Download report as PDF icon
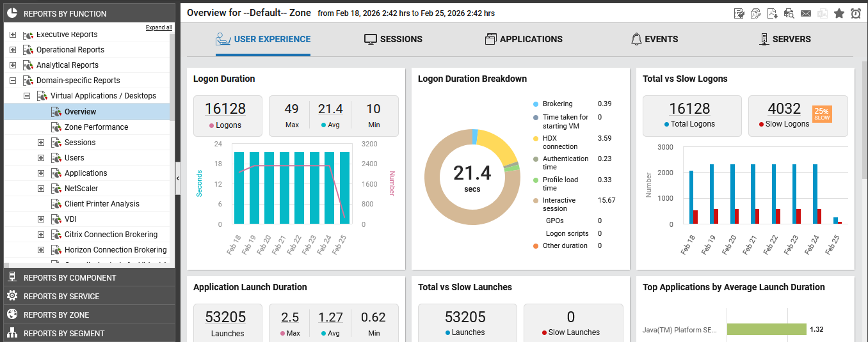The height and width of the screenshot is (342, 868). pos(773,13)
